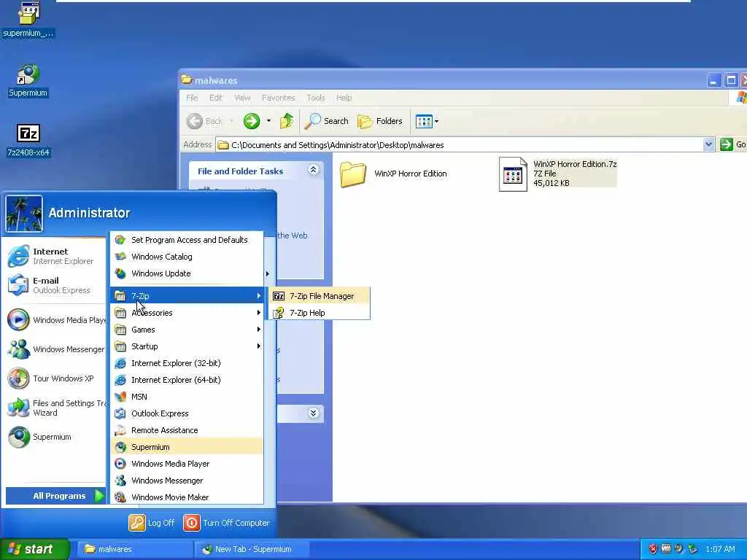Click the Log Off button

(152, 523)
